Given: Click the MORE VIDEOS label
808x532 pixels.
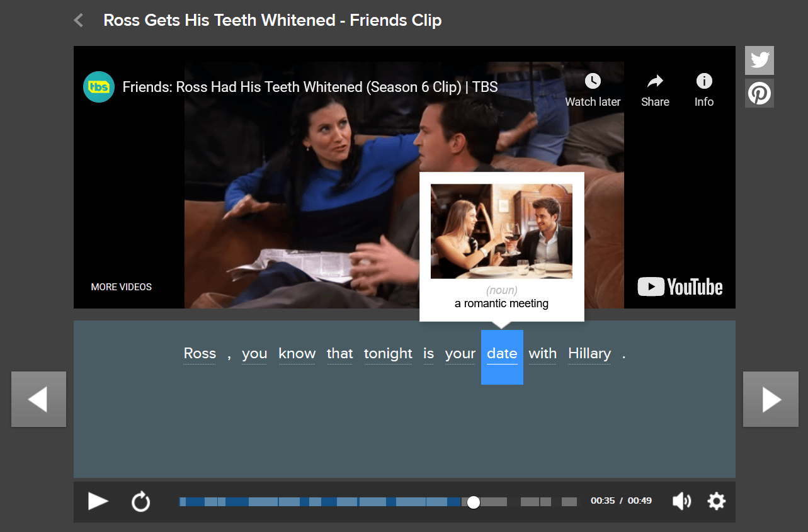Looking at the screenshot, I should (122, 287).
